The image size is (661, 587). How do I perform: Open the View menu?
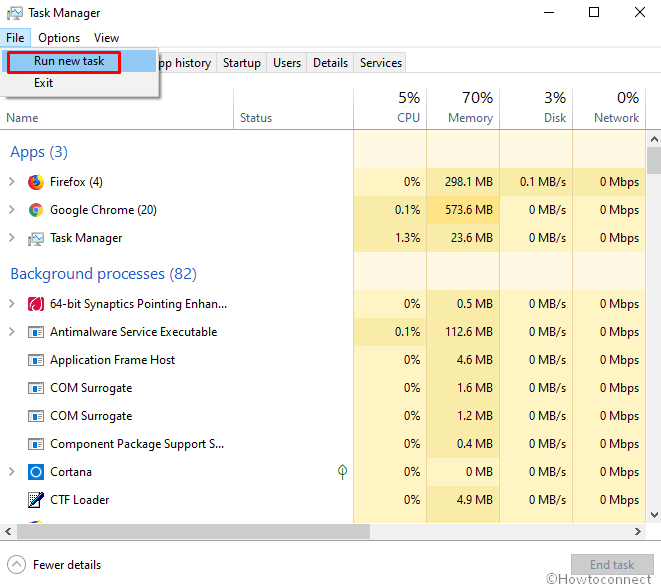(x=106, y=38)
